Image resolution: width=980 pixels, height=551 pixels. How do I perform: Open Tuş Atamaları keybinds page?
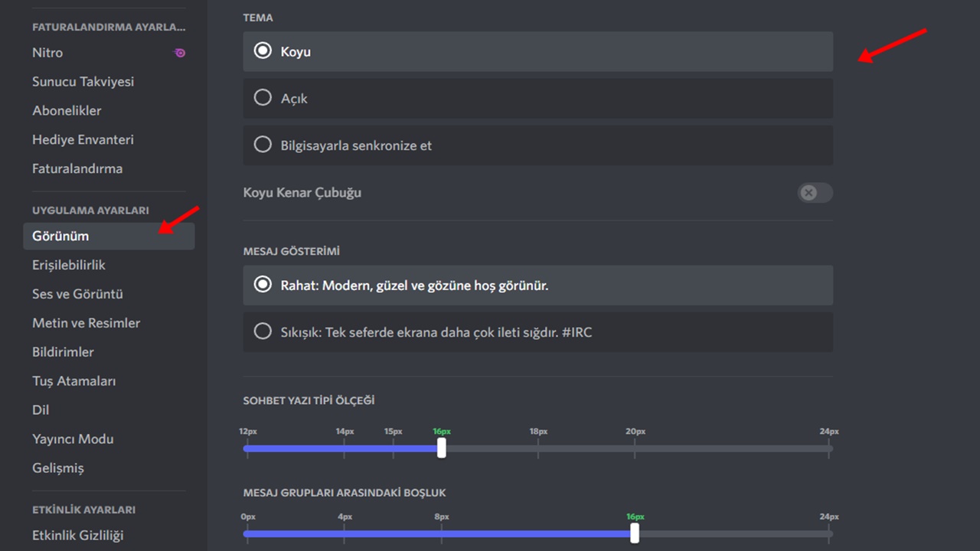tap(73, 382)
